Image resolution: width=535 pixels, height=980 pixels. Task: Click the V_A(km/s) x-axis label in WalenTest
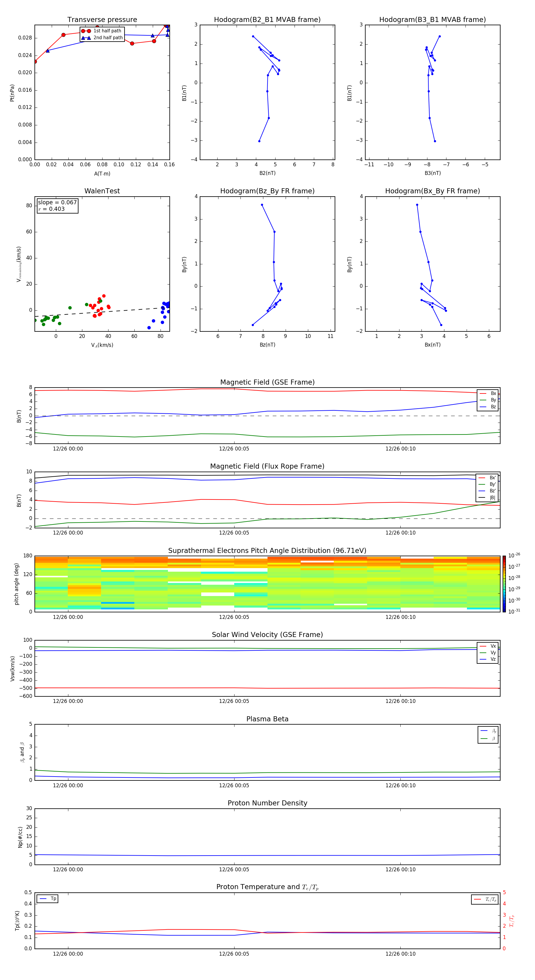coord(102,345)
